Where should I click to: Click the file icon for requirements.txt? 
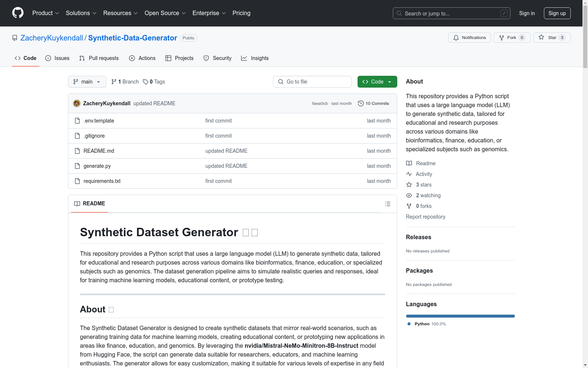(77, 181)
